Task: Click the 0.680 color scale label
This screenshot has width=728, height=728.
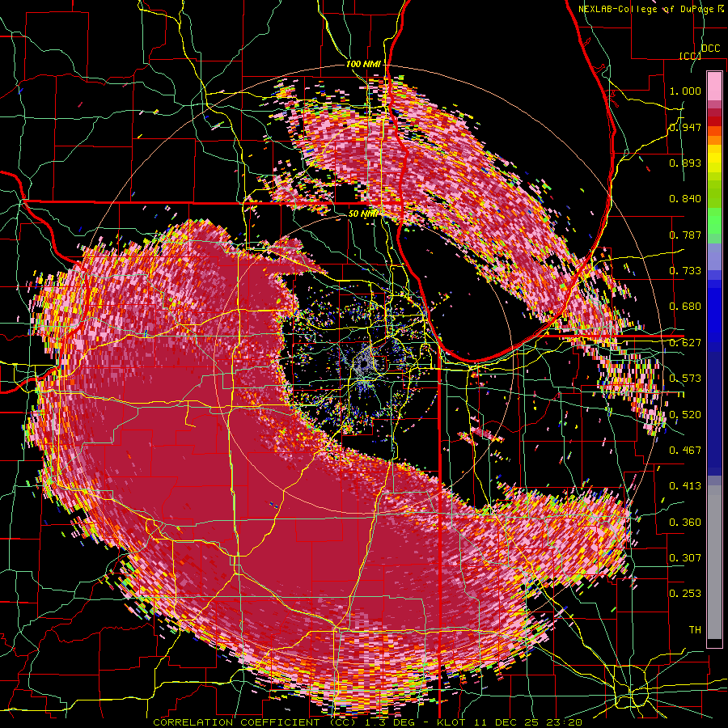Action: pos(685,307)
